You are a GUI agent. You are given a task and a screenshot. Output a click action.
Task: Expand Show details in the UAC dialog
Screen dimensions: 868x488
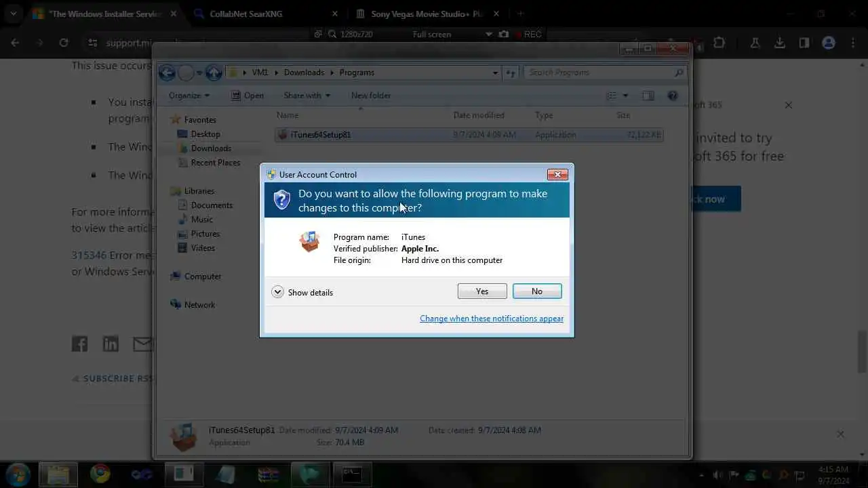[302, 292]
